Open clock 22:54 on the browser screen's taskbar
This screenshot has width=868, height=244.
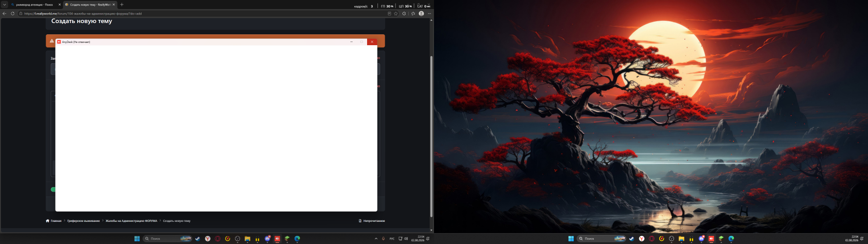pos(418,239)
